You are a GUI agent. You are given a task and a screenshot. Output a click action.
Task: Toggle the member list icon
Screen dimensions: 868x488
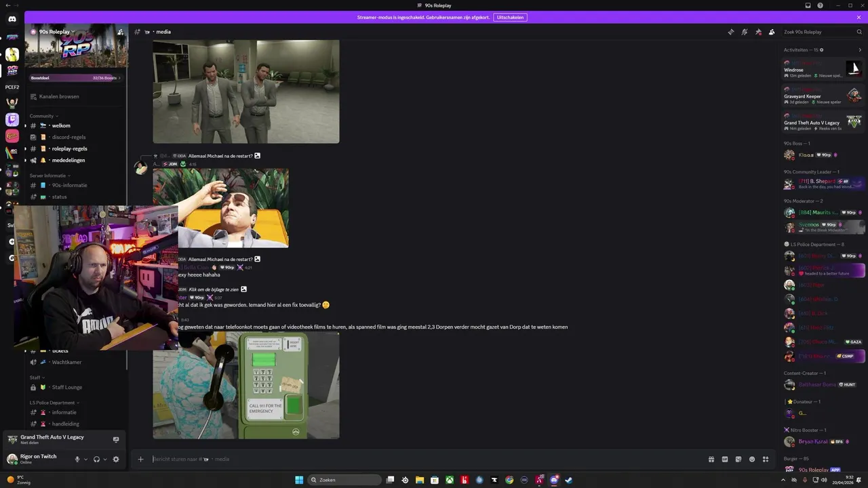pyautogui.click(x=772, y=32)
